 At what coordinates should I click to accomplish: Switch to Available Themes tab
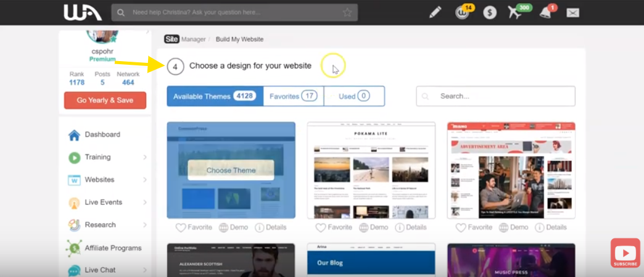click(x=215, y=96)
